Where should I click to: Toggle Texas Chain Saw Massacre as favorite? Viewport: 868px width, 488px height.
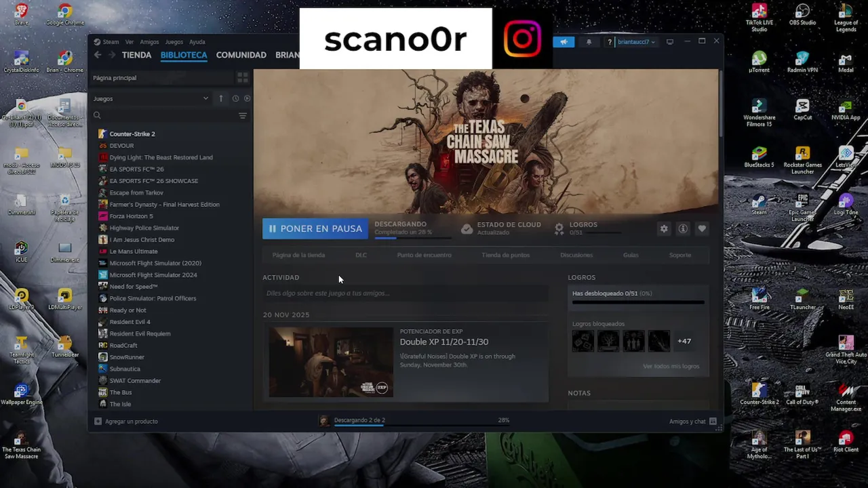[x=702, y=229]
